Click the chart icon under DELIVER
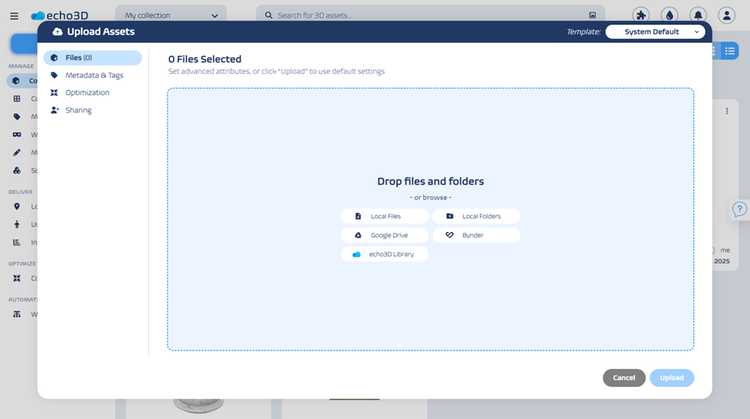Screen dimensions: 750x419 [x=17, y=243]
